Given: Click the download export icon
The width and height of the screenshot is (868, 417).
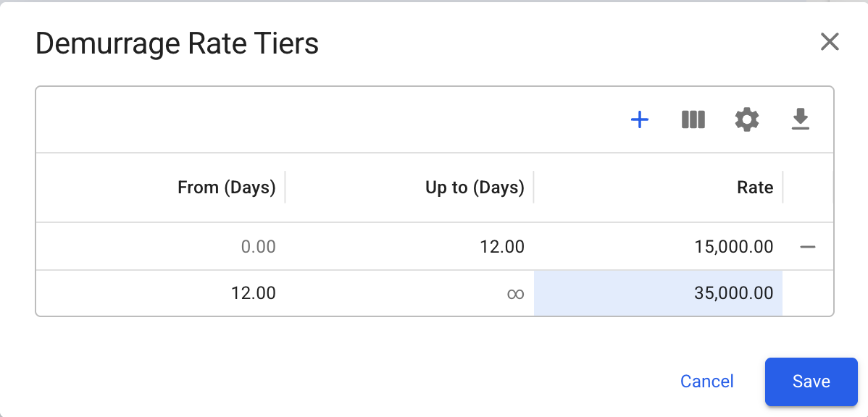Looking at the screenshot, I should 800,119.
